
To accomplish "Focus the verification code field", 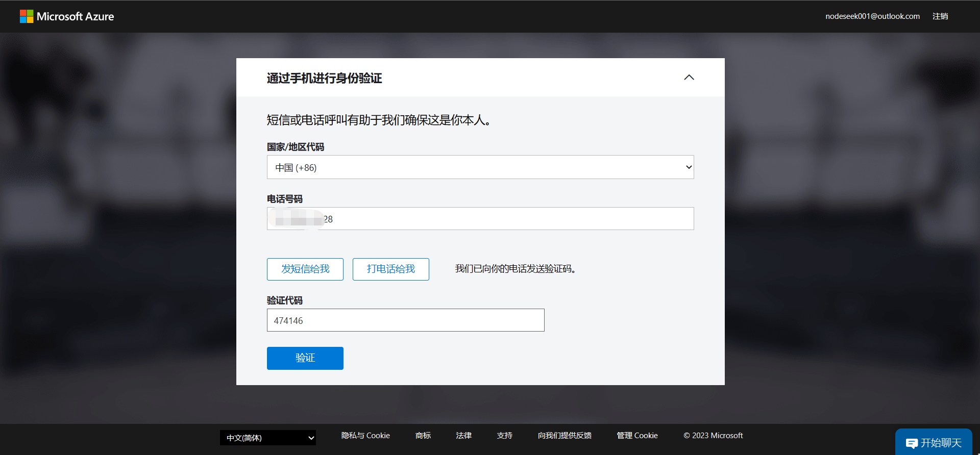I will [405, 320].
